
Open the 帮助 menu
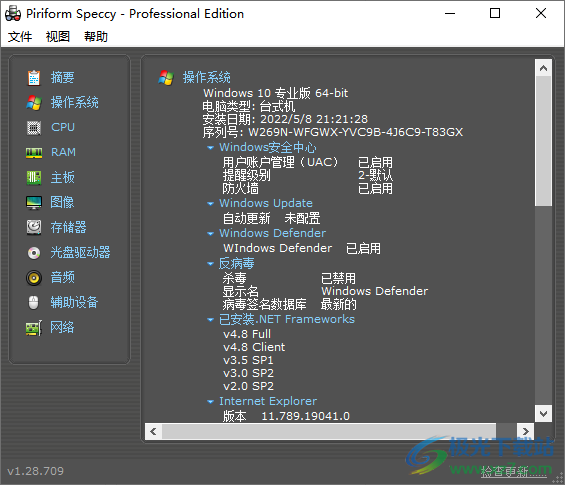click(96, 36)
